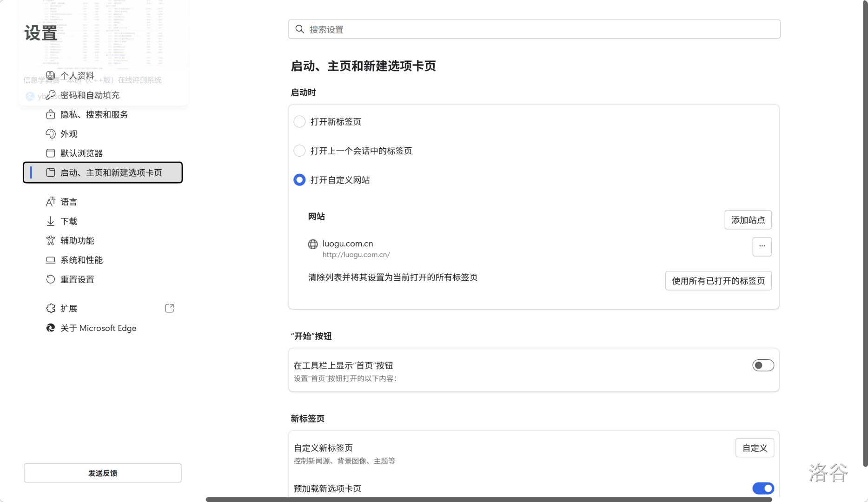Click the 添加站点 button
868x502 pixels.
point(748,220)
